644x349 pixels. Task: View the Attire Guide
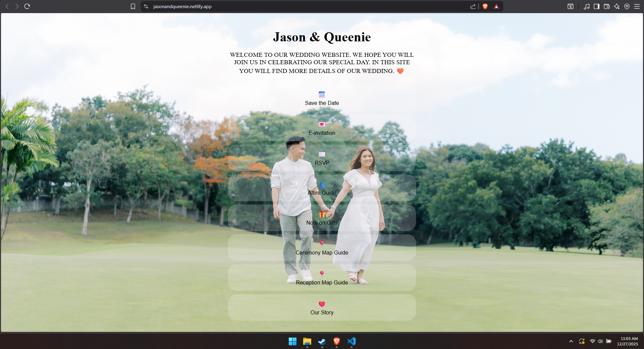(x=322, y=189)
